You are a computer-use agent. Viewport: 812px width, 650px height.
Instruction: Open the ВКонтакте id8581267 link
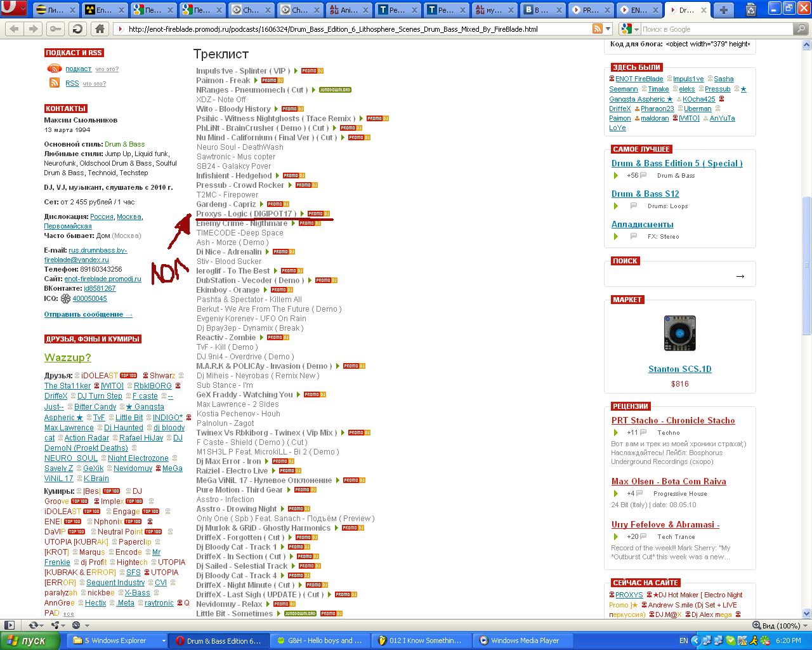click(100, 288)
